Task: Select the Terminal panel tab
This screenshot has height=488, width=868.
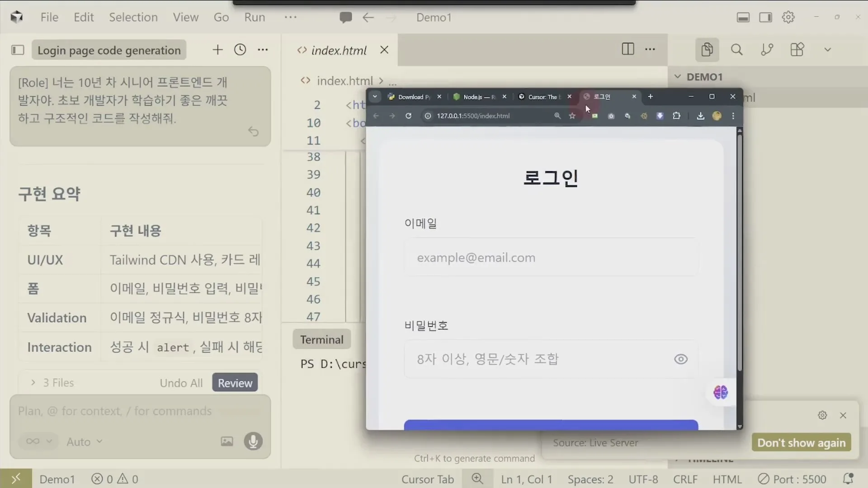Action: point(322,339)
